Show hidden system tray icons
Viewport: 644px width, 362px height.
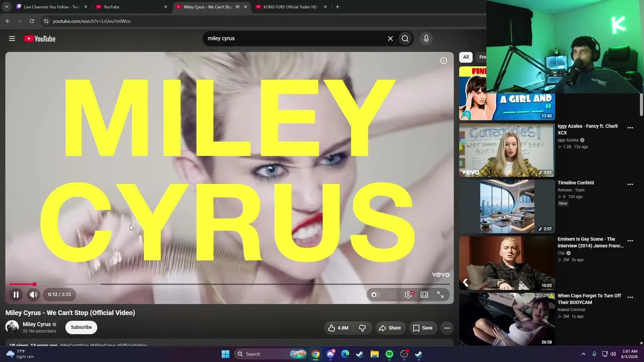(x=584, y=354)
